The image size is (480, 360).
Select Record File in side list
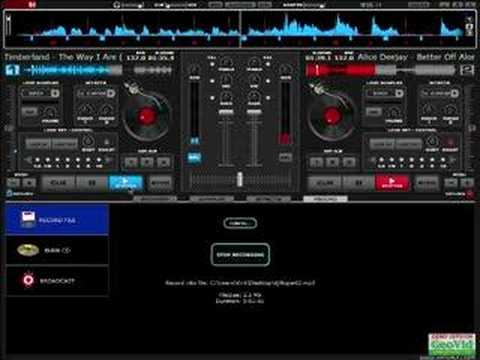point(57,219)
